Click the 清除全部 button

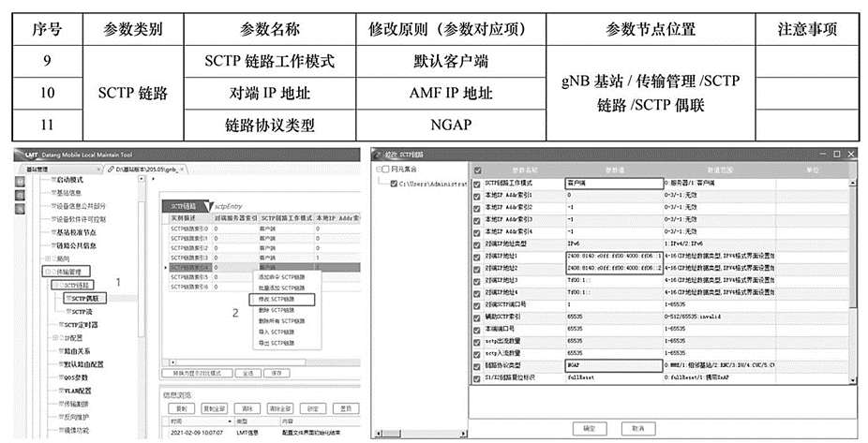click(x=280, y=408)
